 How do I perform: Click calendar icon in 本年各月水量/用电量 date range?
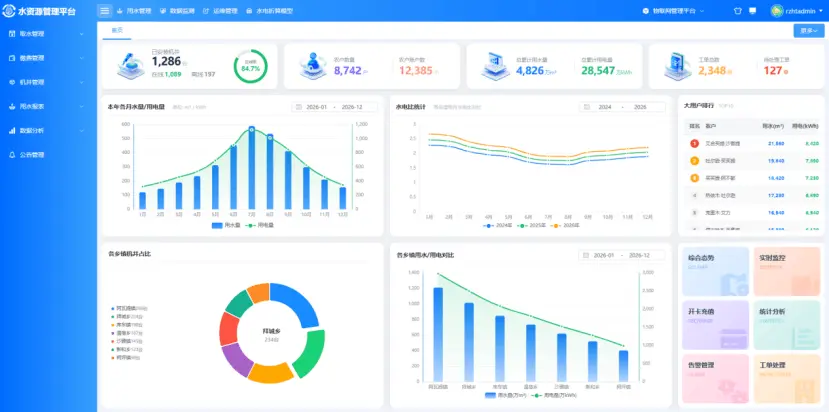point(299,107)
